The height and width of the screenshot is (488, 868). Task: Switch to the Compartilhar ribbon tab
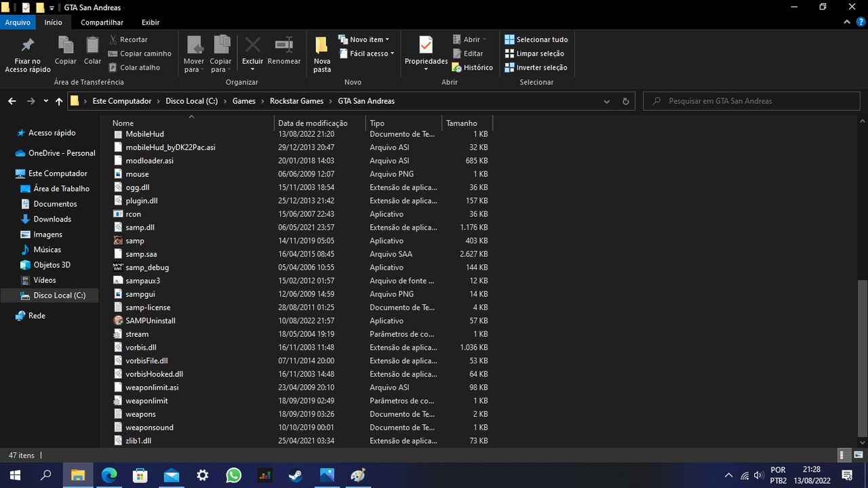(102, 22)
